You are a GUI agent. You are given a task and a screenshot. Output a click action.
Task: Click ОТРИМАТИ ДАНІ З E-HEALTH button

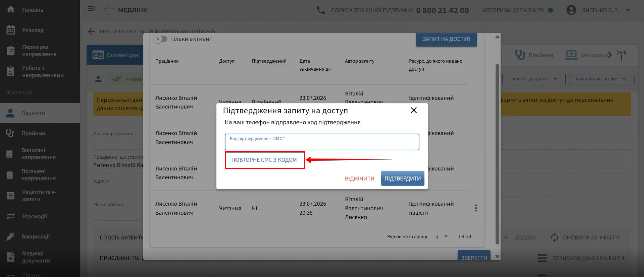[581, 258]
